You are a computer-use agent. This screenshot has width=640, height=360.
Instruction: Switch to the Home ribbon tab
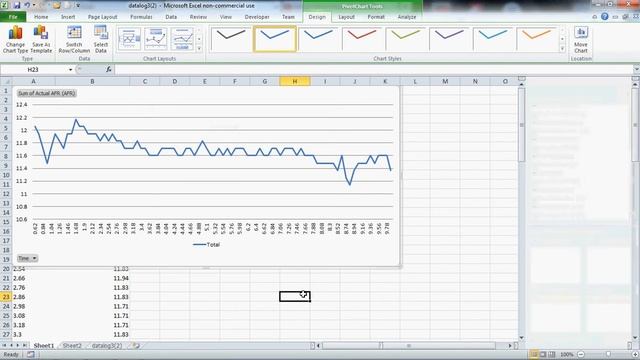coord(41,17)
